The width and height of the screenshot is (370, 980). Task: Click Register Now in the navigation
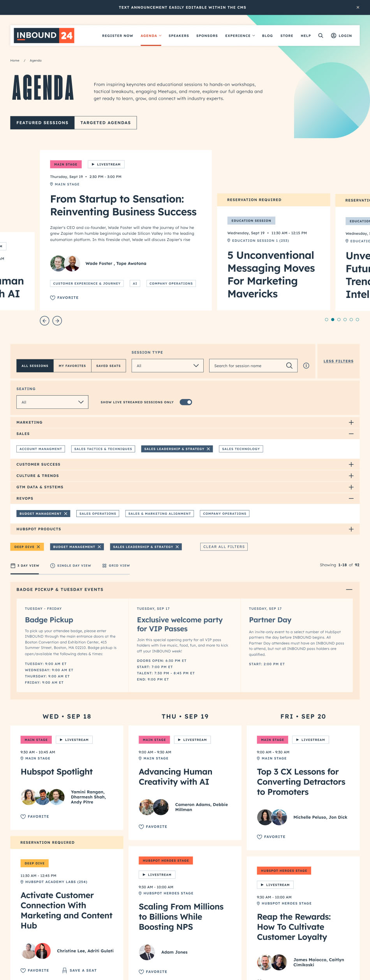[x=118, y=35]
